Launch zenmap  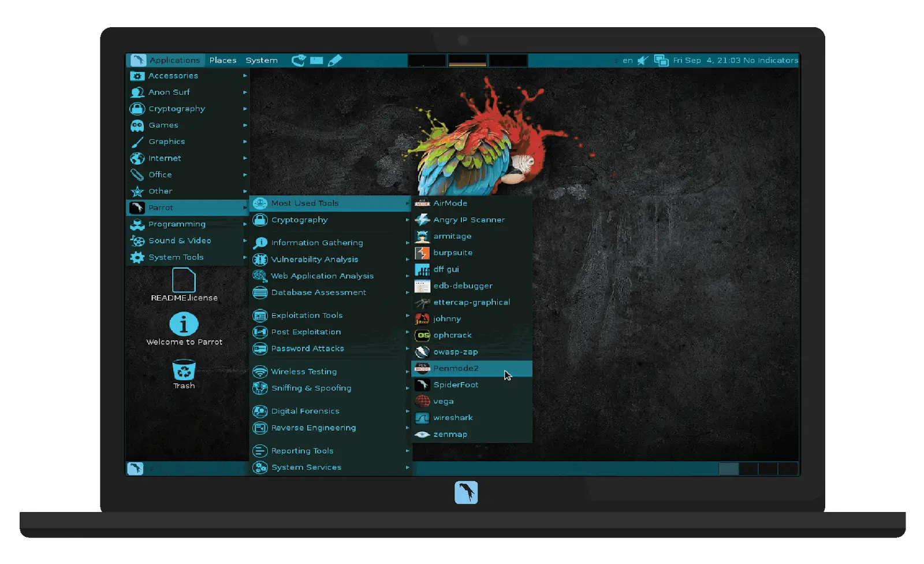point(472,435)
